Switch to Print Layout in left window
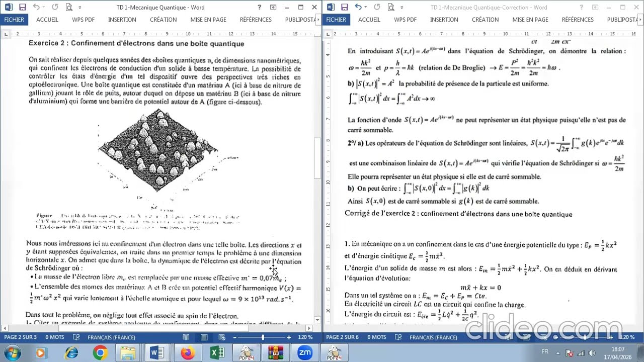644x362 pixels. pos(204,337)
